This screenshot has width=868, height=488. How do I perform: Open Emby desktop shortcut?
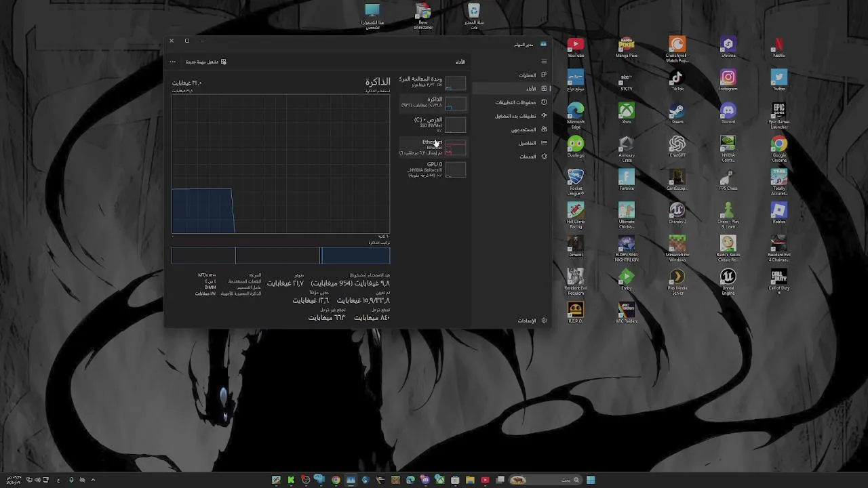[627, 280]
